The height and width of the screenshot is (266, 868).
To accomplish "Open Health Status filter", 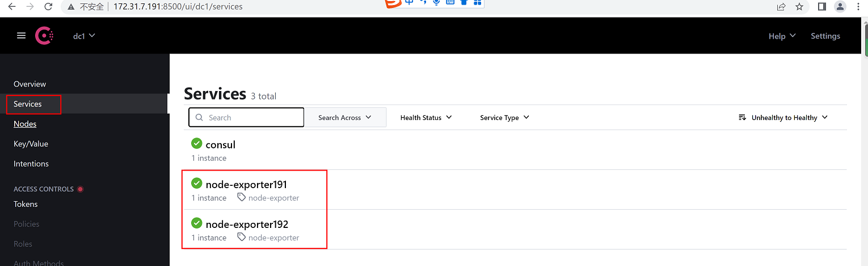I will pos(426,118).
